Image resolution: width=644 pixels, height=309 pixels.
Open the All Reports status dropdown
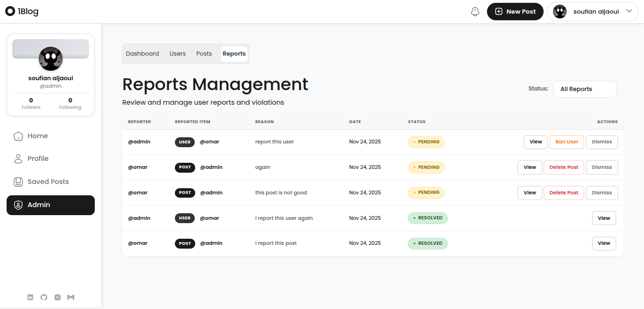585,89
